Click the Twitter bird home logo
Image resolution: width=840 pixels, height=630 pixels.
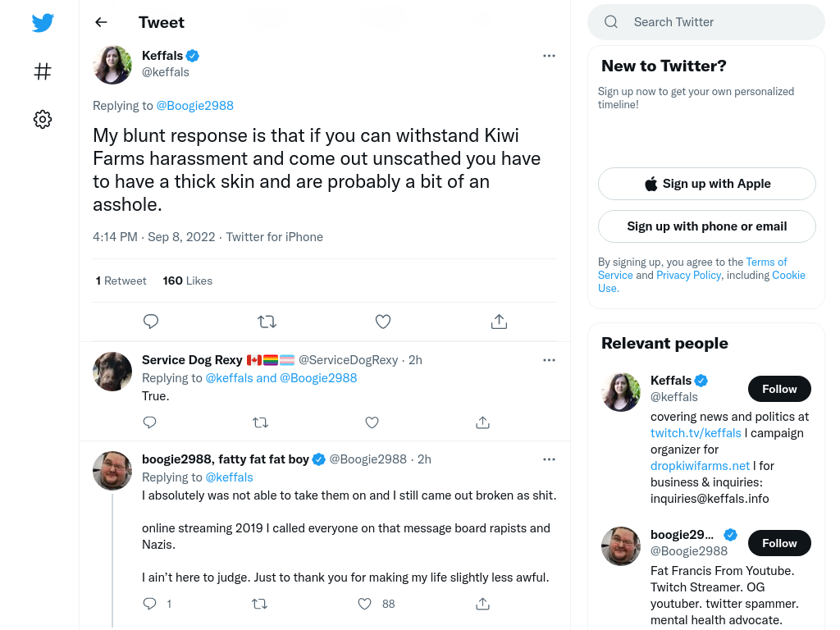tap(43, 22)
